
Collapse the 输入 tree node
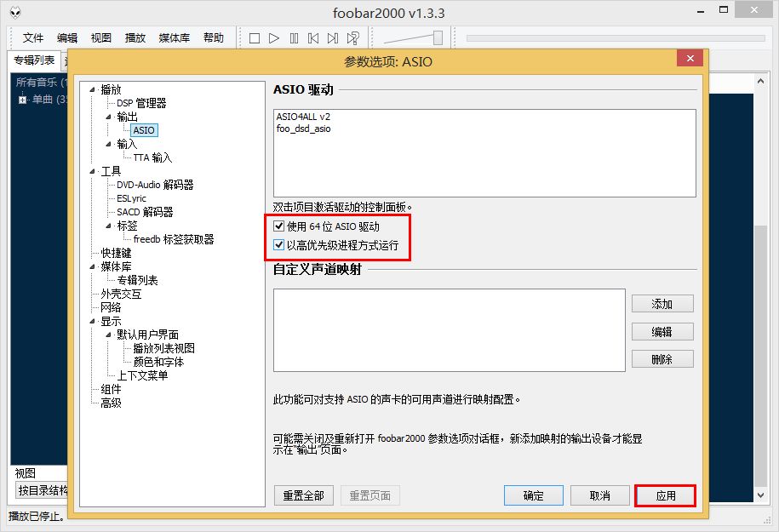[x=109, y=145]
